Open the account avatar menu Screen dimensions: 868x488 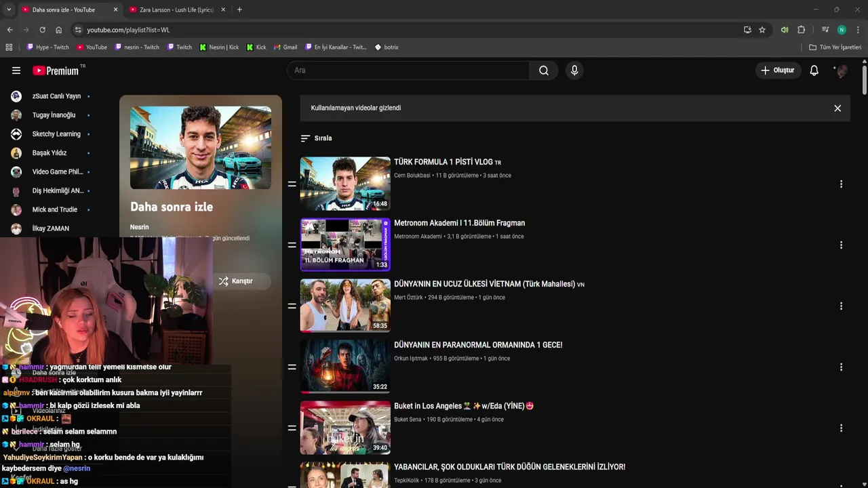[842, 70]
